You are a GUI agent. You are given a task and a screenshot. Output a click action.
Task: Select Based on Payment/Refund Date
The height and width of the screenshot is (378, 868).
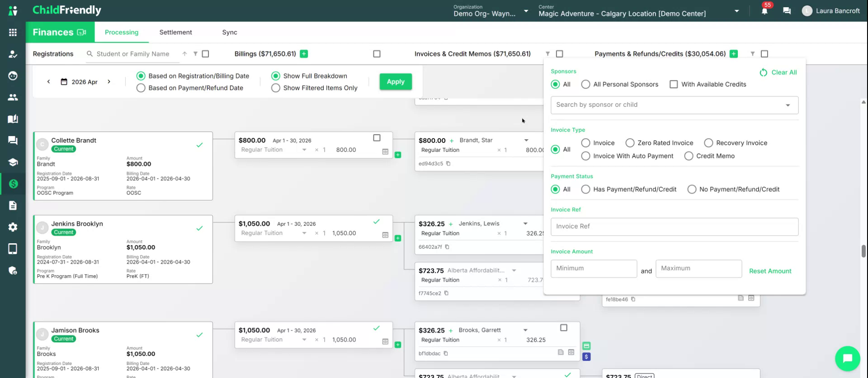[x=141, y=88]
